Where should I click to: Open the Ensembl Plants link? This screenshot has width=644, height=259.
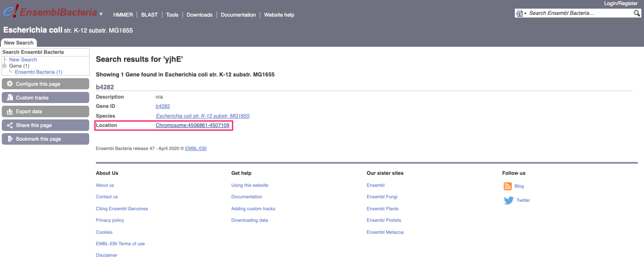pyautogui.click(x=383, y=209)
